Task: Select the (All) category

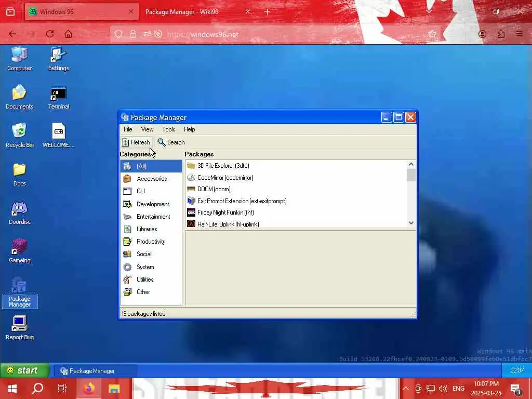Action: click(x=151, y=166)
